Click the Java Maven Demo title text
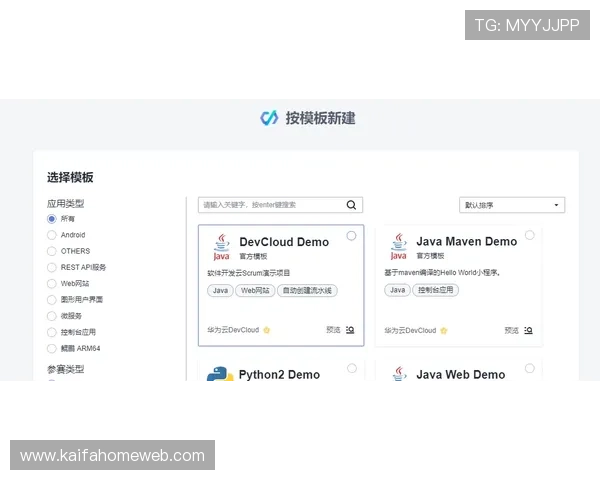Image resolution: width=600 pixels, height=480 pixels. (467, 242)
